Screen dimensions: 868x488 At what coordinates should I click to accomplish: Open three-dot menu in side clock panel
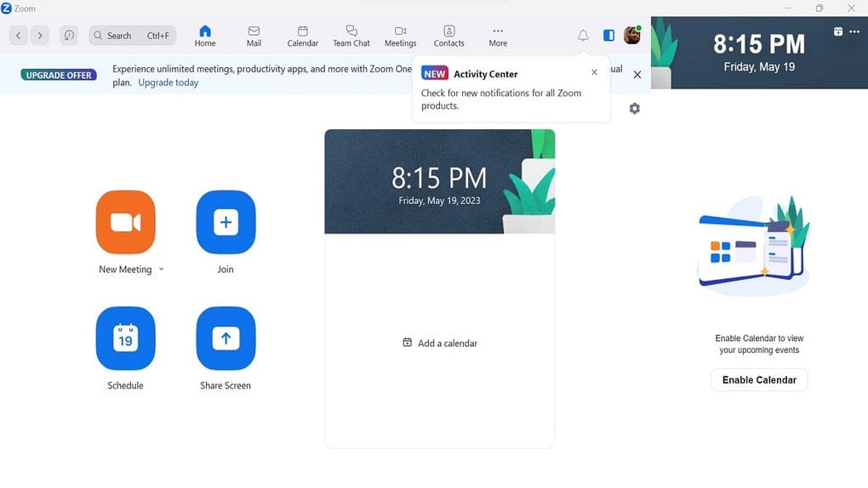854,31
